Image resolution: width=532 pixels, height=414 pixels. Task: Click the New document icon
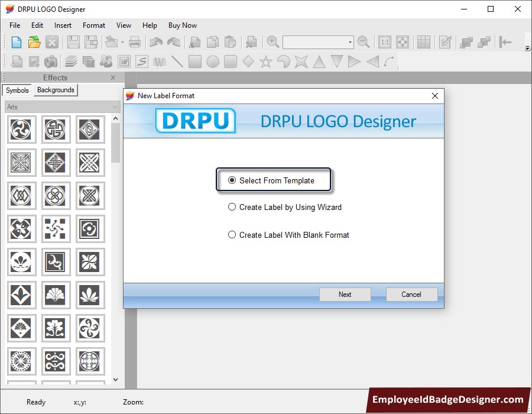pos(17,43)
